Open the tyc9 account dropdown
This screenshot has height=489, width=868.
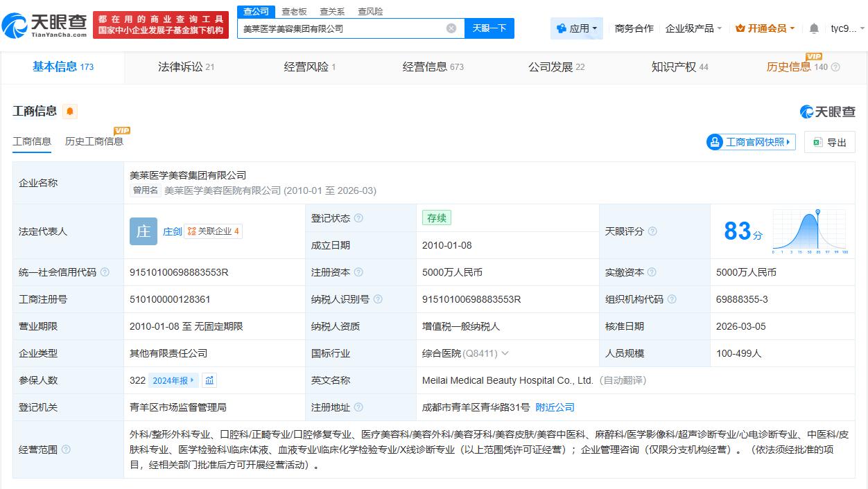(847, 28)
